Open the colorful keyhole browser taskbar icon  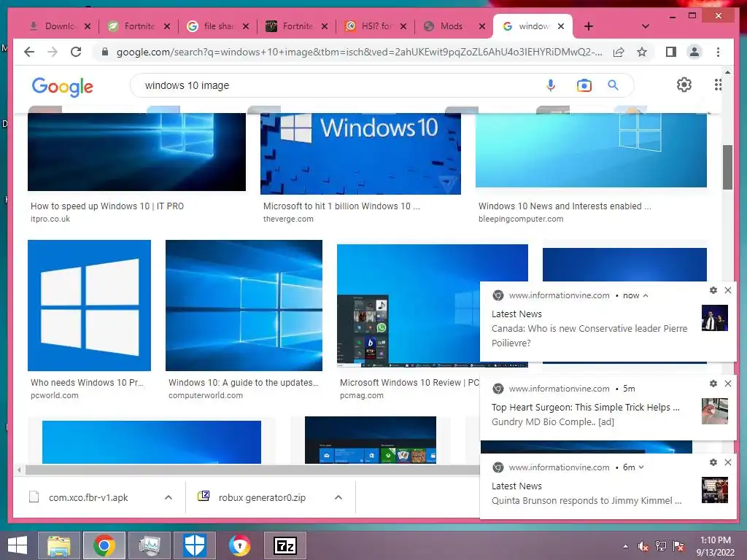click(239, 545)
